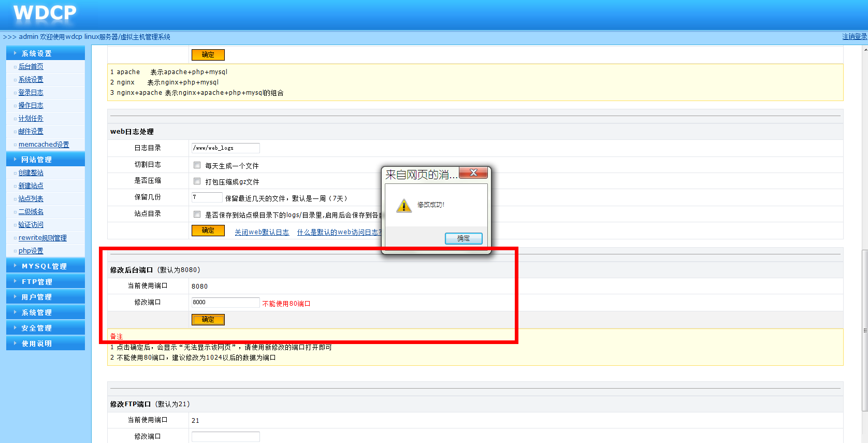This screenshot has width=868, height=443.
Task: Click the current port value 8080
Action: tap(199, 287)
